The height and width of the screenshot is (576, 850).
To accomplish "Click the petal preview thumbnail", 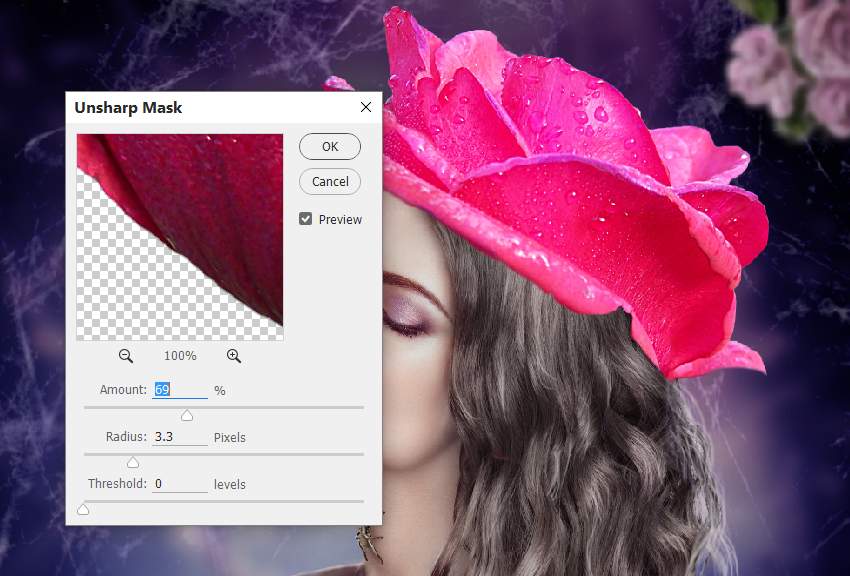I will tap(180, 237).
